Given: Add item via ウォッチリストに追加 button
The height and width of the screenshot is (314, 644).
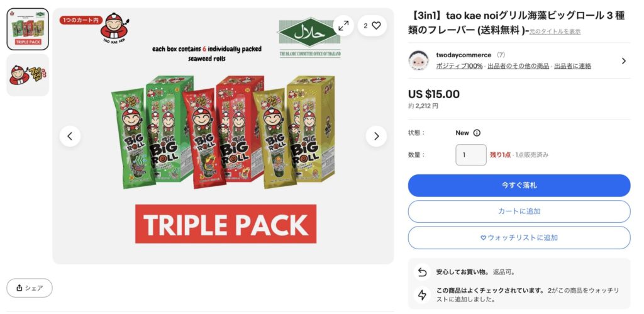Looking at the screenshot, I should [x=519, y=238].
